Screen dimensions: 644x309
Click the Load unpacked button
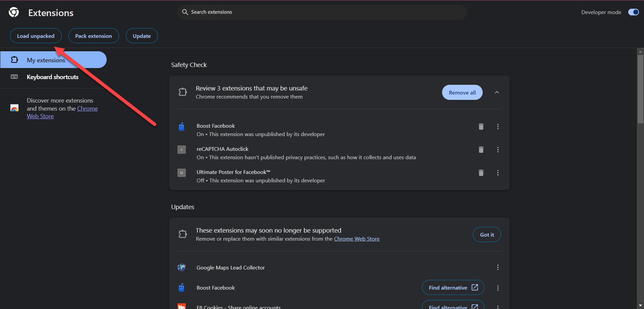36,36
